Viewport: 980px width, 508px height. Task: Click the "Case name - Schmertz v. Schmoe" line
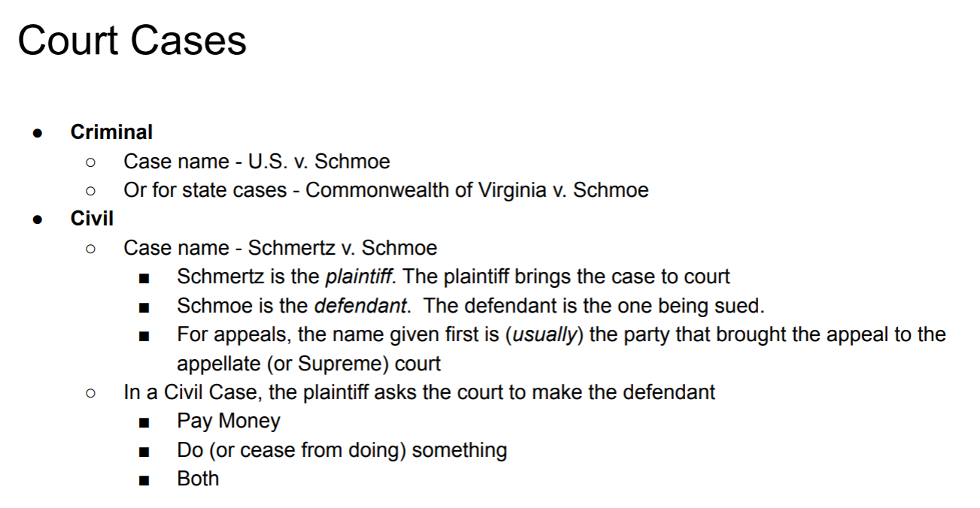coord(280,248)
